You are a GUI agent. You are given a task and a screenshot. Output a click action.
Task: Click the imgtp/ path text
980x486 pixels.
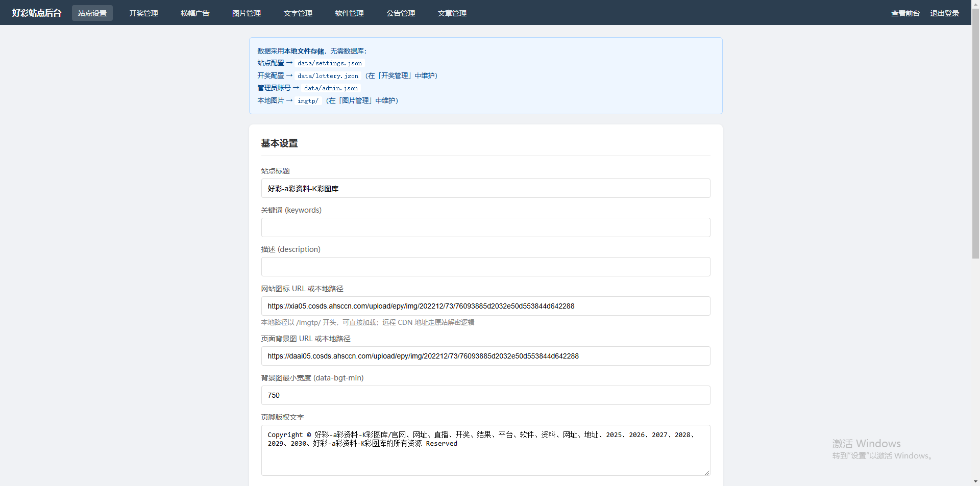coord(308,101)
